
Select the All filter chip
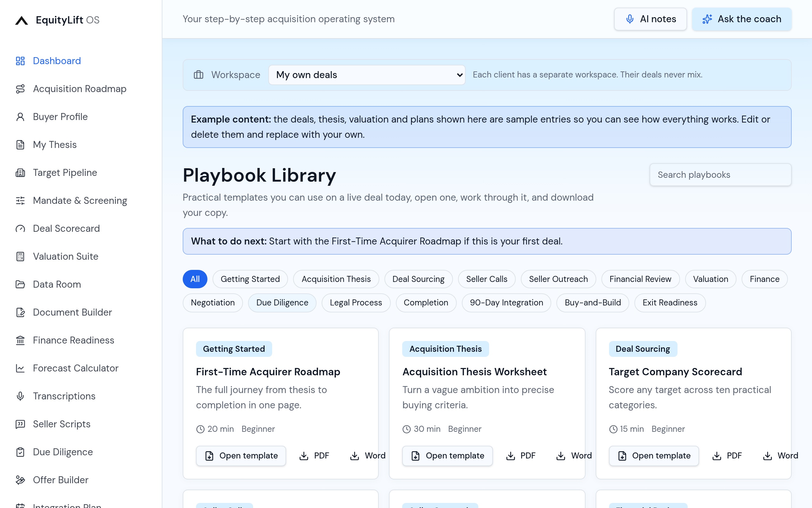pyautogui.click(x=195, y=279)
